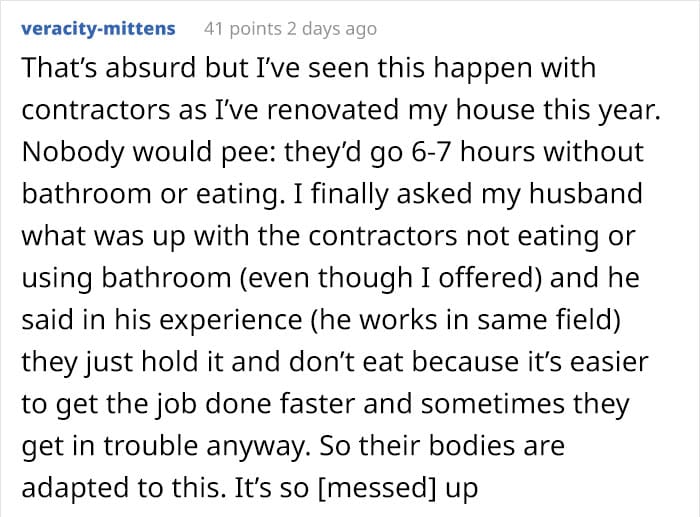Screen dimensions: 700x517
Task: Click the words 'bathroom or eating'
Action: coord(151,194)
